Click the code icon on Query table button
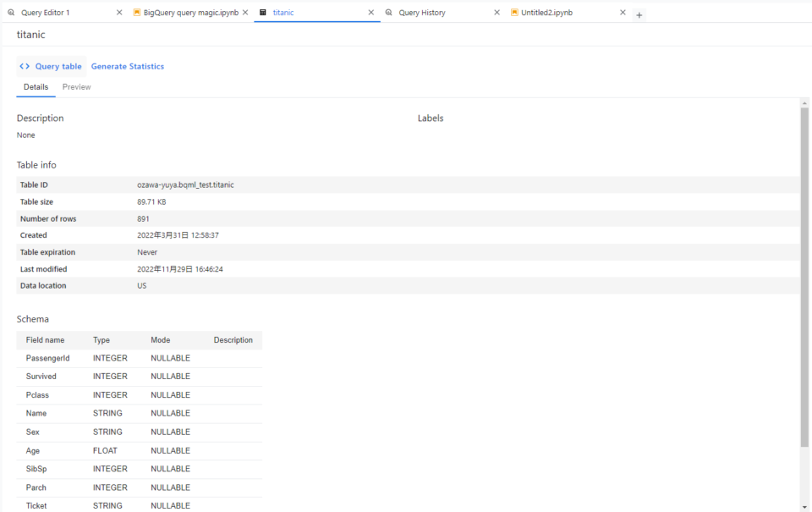The image size is (812, 512). (25, 66)
